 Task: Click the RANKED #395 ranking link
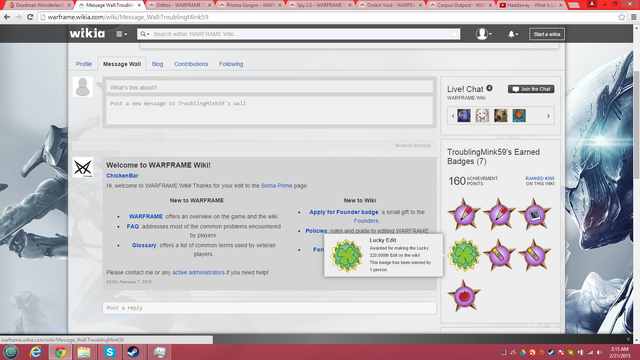[x=540, y=178]
